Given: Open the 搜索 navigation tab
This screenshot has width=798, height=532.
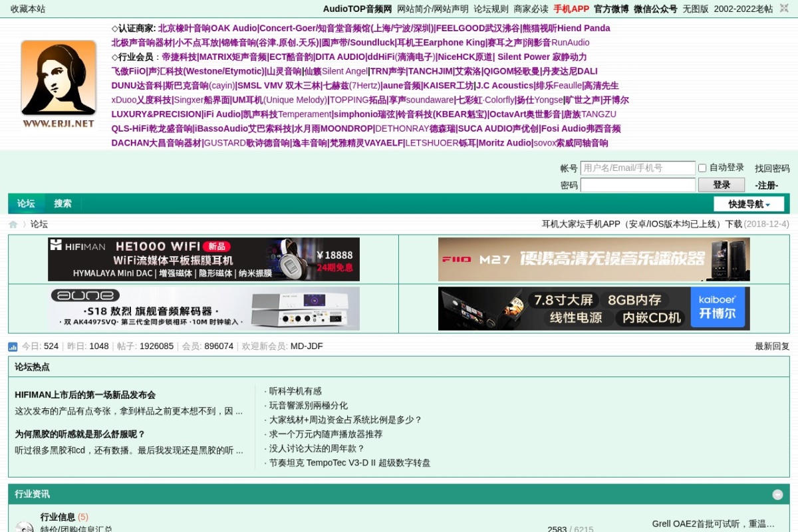Looking at the screenshot, I should coord(63,203).
